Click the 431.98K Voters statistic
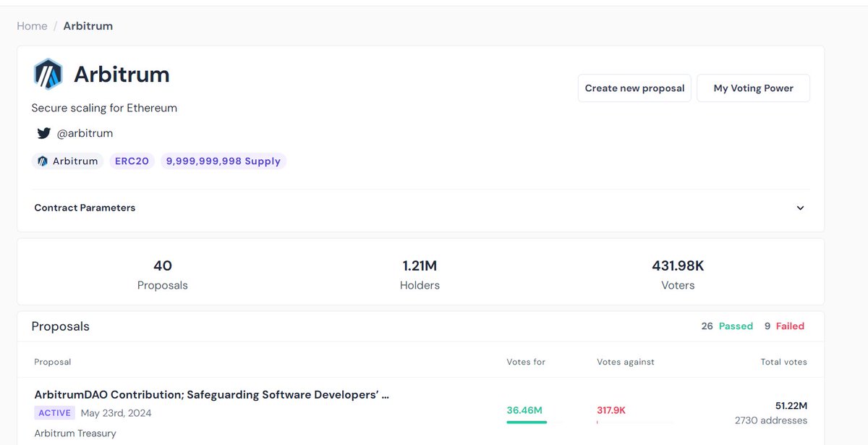868x445 pixels. click(x=678, y=275)
